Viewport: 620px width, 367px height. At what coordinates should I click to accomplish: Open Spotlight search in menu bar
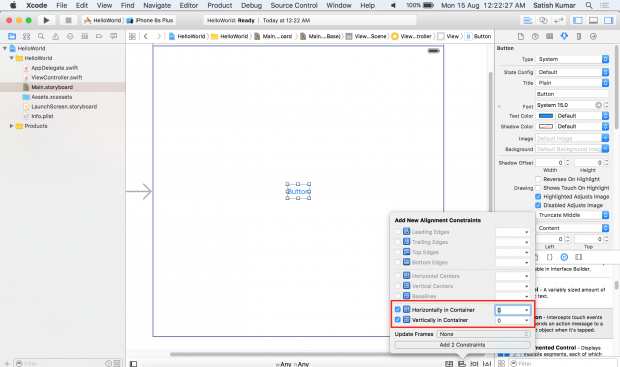[589, 6]
